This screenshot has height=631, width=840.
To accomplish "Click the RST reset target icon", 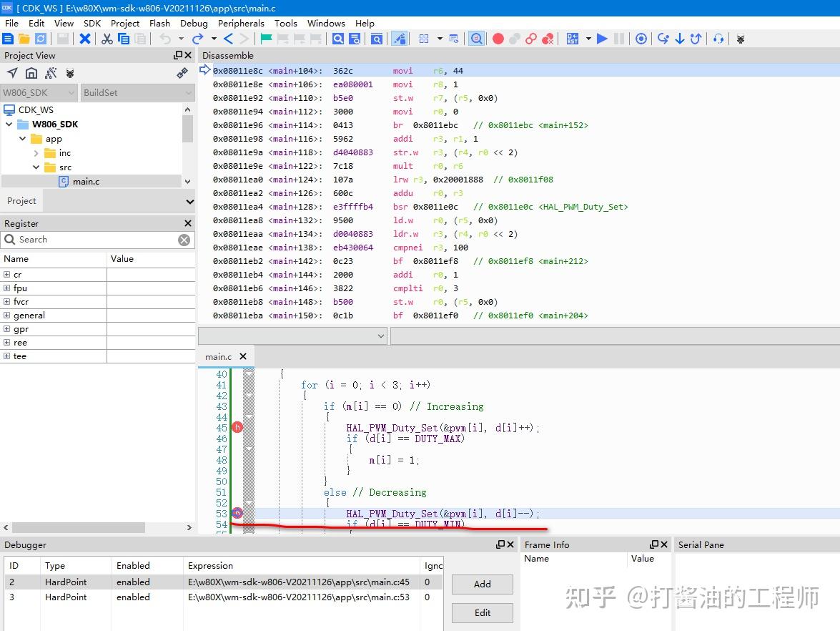I will (x=572, y=39).
